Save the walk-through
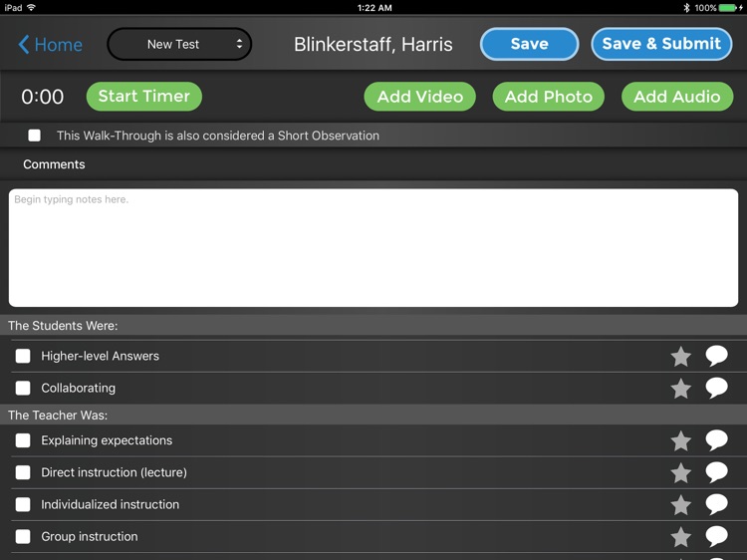Viewport: 747px width, 560px height. pos(529,44)
